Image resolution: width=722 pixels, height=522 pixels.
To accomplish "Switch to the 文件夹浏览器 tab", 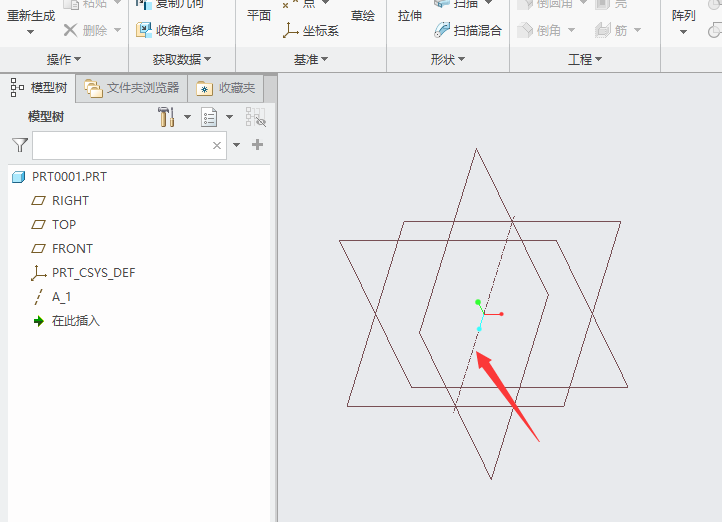I will tap(132, 87).
